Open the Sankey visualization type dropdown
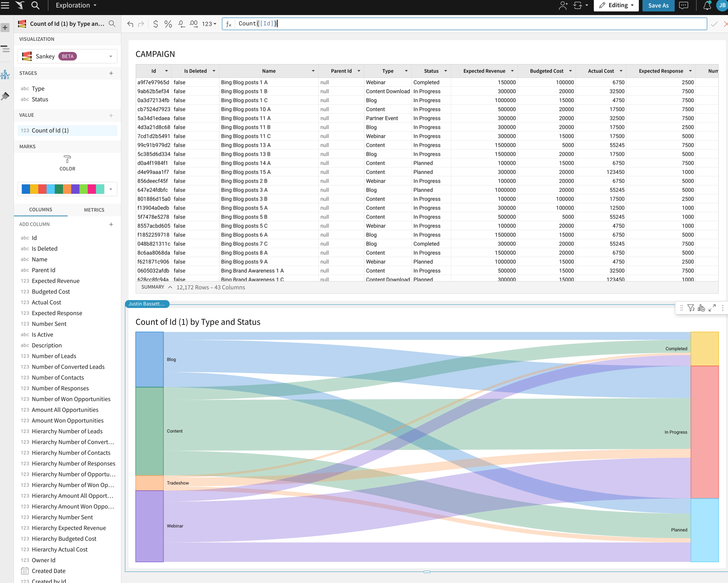728x583 pixels. click(111, 56)
